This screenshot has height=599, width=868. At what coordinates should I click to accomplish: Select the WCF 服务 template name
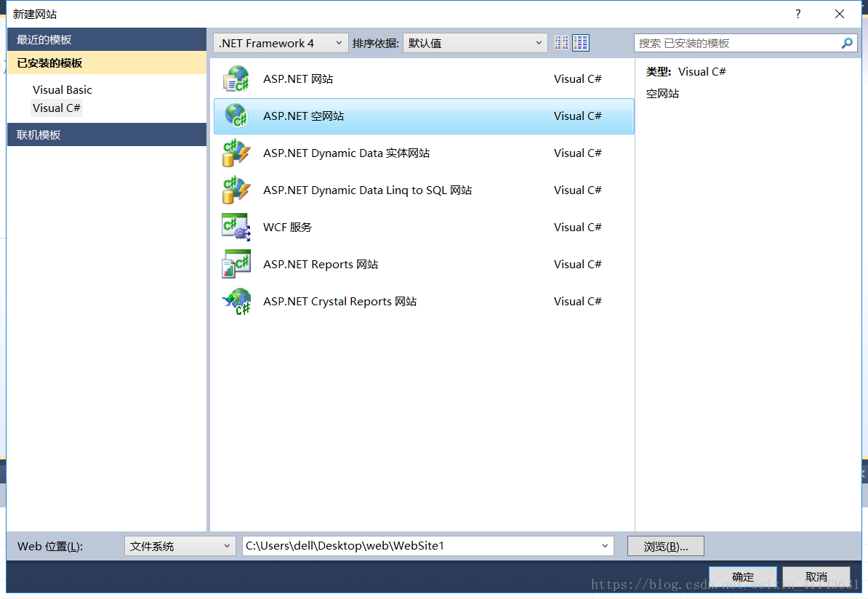[x=287, y=227]
